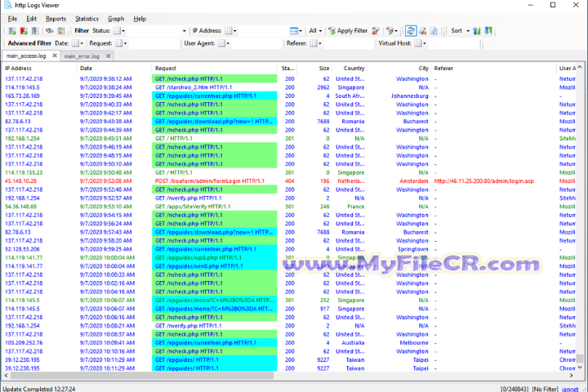Open the Reports menu
This screenshot has width=588, height=392.
click(56, 19)
